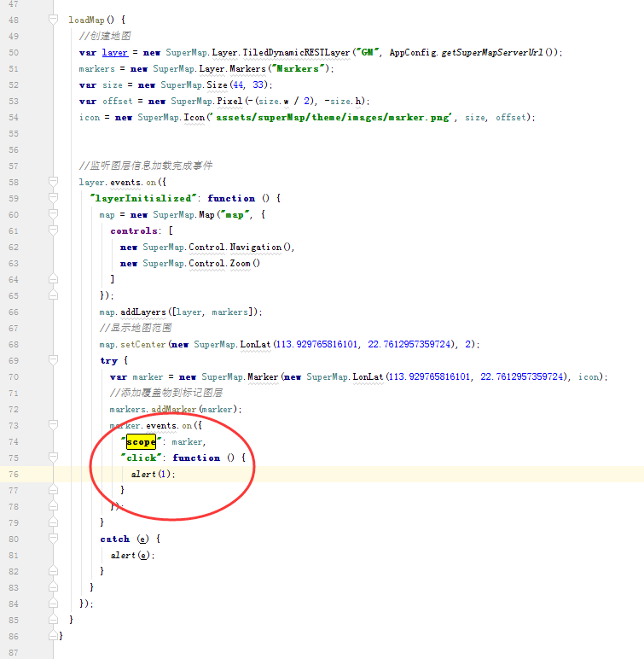Click the fold end marker on line 77
This screenshot has width=644, height=659.
click(x=53, y=490)
